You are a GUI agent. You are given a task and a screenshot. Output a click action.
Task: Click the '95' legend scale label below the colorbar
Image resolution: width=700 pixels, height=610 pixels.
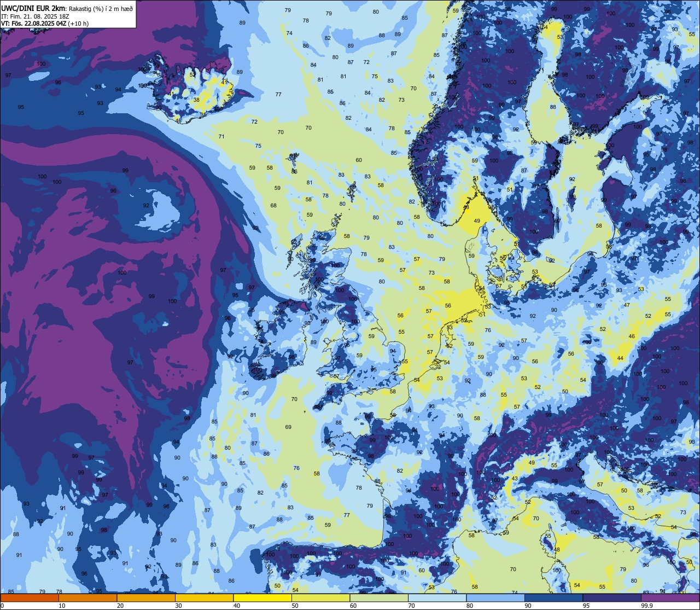(x=586, y=606)
